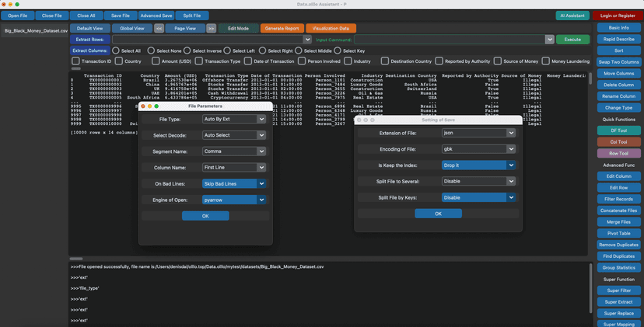Viewport: 644px width, 327px height.
Task: Click the green Execute button
Action: coord(572,40)
